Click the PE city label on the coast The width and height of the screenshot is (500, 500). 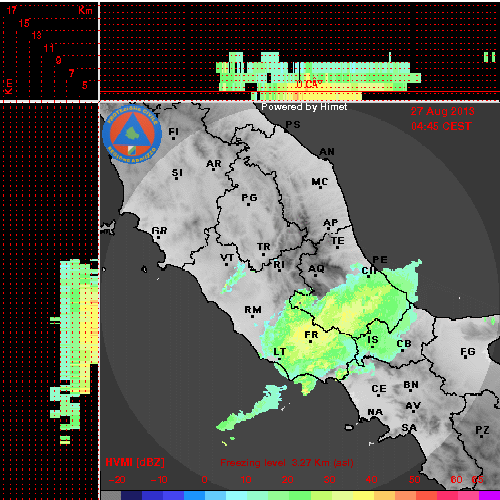click(380, 259)
